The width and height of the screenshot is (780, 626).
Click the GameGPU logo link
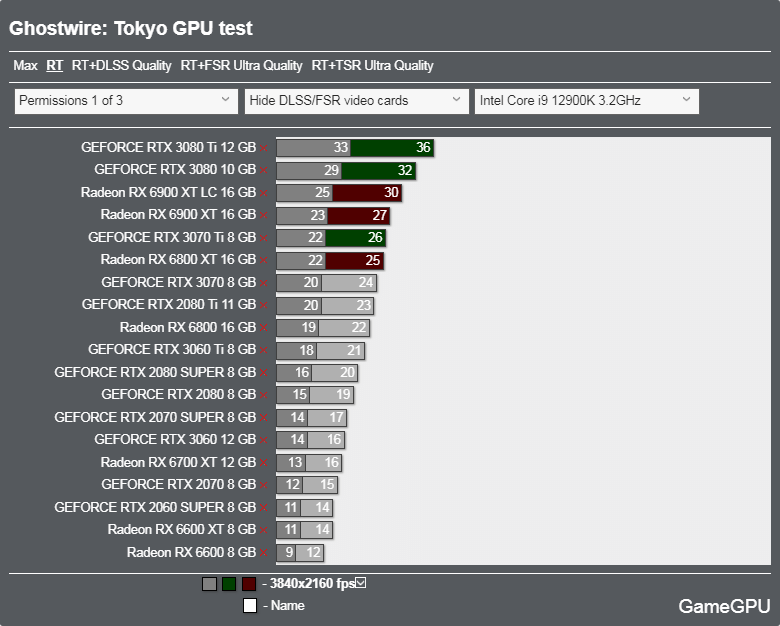pos(724,606)
